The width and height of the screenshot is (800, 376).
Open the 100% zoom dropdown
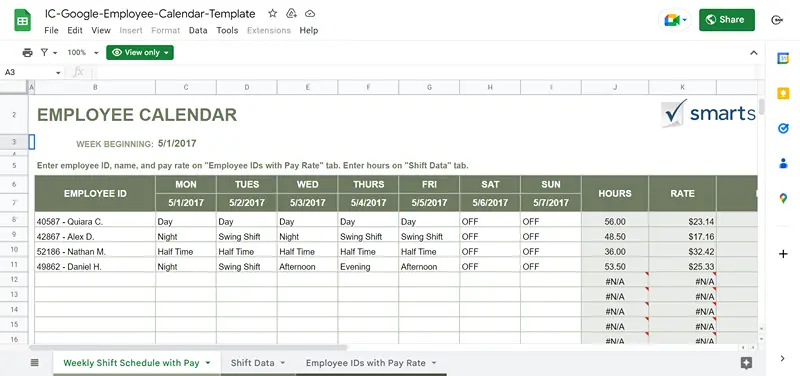(x=83, y=53)
